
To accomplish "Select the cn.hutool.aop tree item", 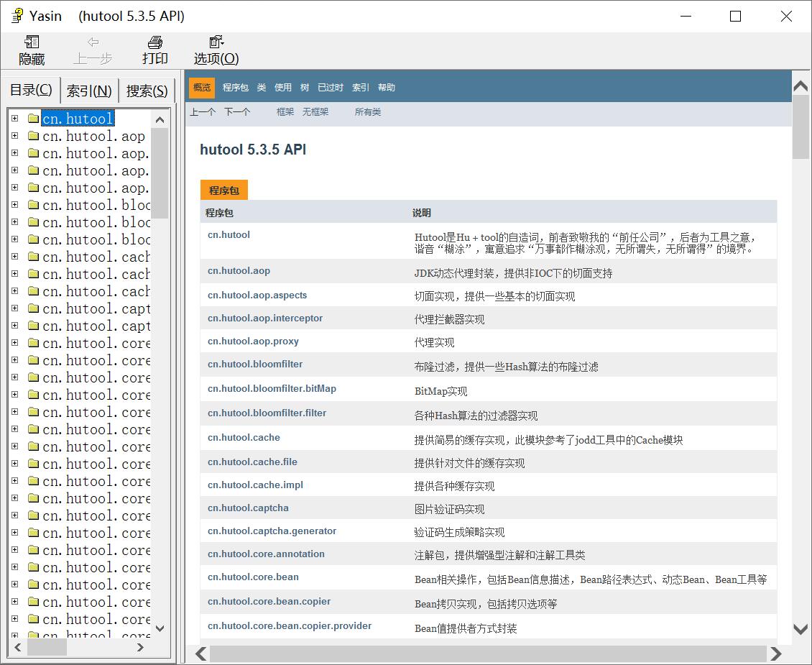I will pyautogui.click(x=93, y=136).
